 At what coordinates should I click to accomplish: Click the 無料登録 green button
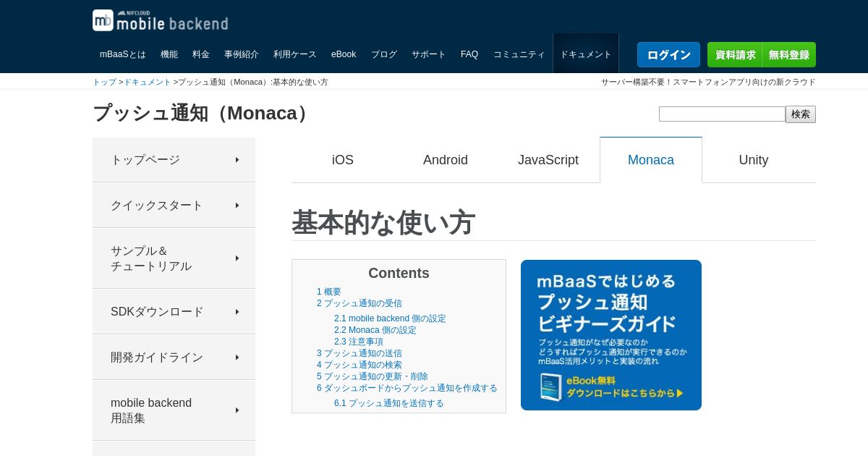point(789,55)
